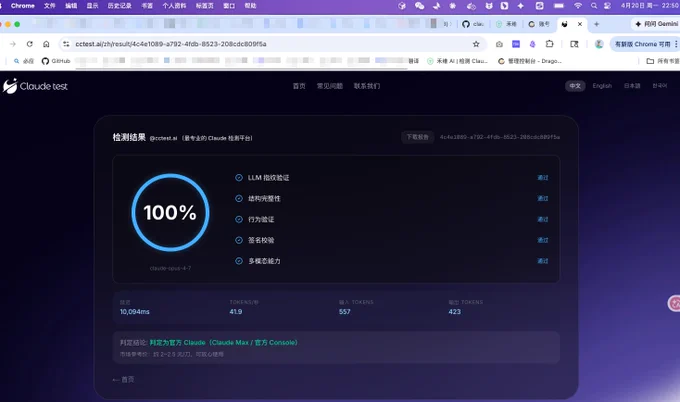Click the forward navigation arrow
This screenshot has height=402, width=680.
pyautogui.click(x=13, y=44)
